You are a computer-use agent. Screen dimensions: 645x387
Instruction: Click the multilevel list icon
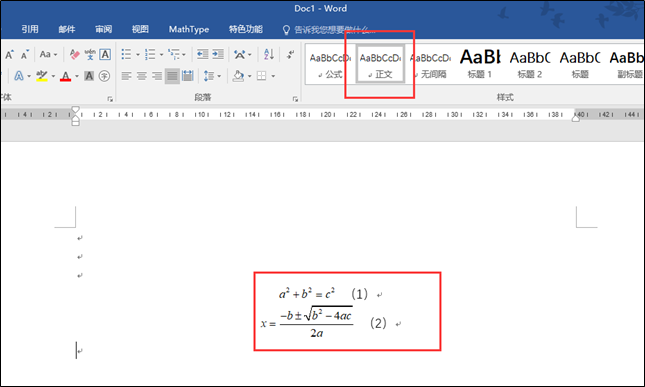coord(174,54)
